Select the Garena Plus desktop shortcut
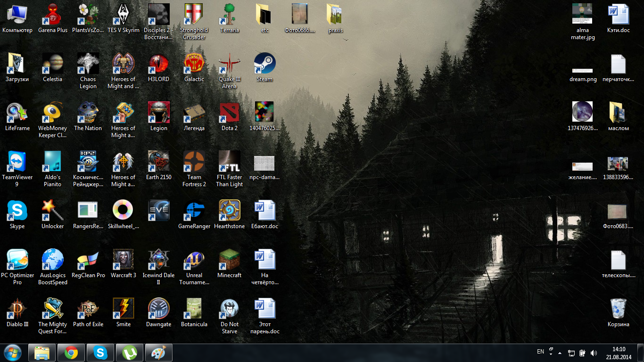644x362 pixels. click(x=53, y=18)
